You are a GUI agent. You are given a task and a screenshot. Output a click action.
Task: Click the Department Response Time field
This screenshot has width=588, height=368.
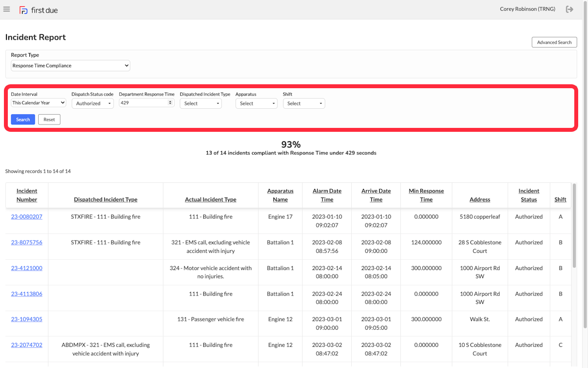(x=147, y=103)
